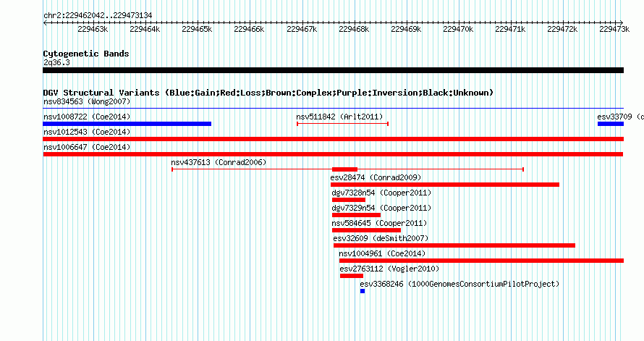
Task: Click the DGV Structural Variants track title
Action: tap(268, 93)
